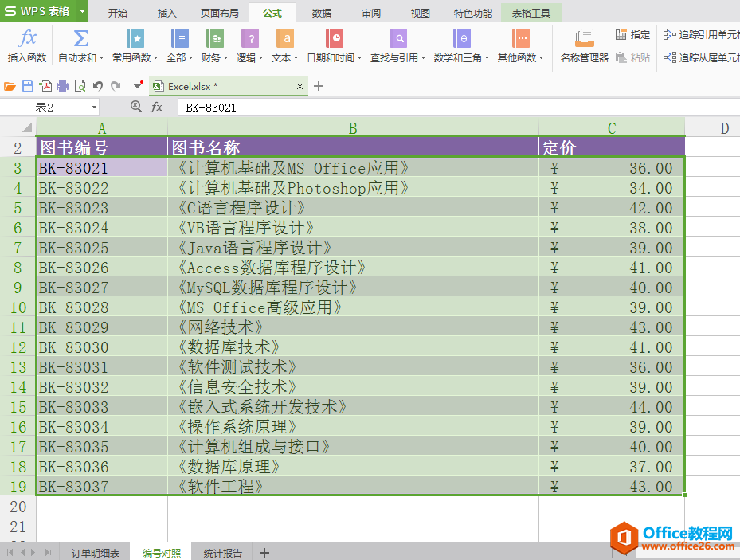Open the common functions star icon
Screen dimensions: 740x560
(135, 39)
